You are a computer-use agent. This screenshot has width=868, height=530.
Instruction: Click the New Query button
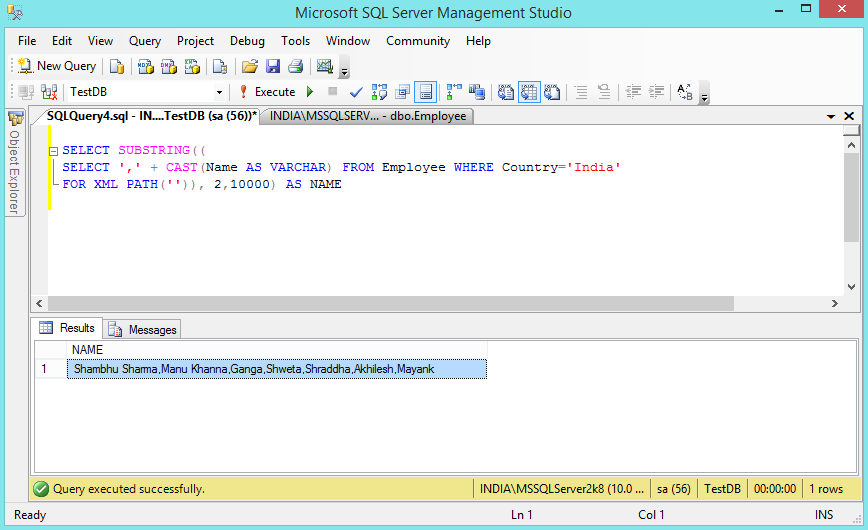[x=57, y=66]
